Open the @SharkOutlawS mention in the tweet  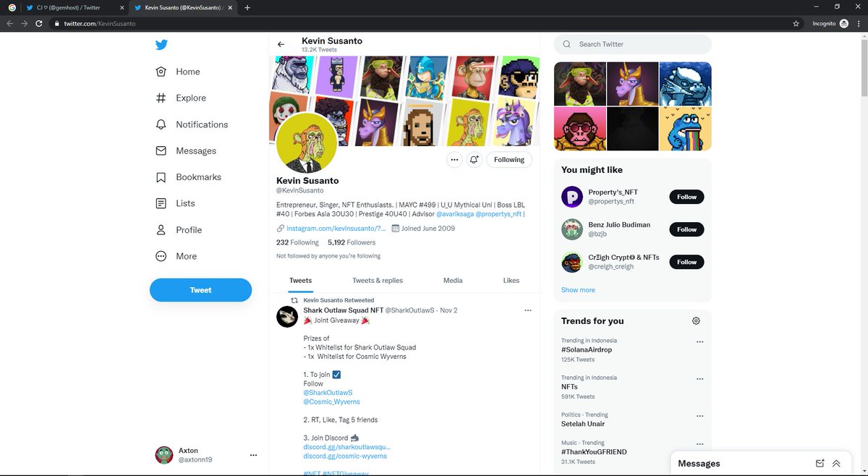pos(328,393)
